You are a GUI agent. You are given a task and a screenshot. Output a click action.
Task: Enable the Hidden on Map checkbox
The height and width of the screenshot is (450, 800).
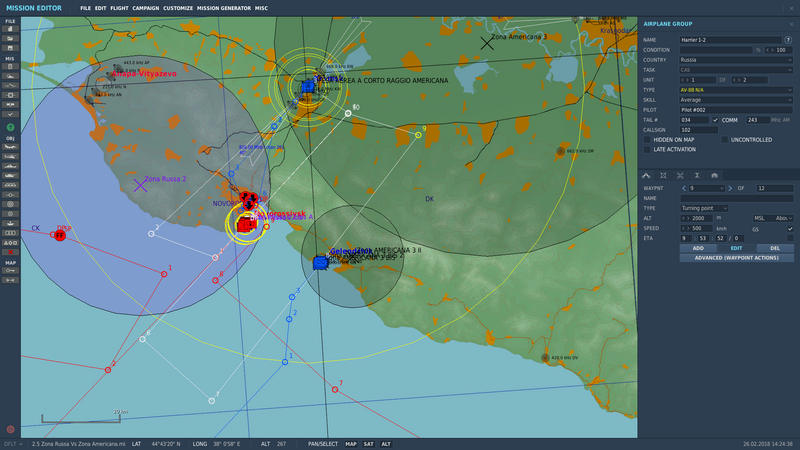point(647,139)
